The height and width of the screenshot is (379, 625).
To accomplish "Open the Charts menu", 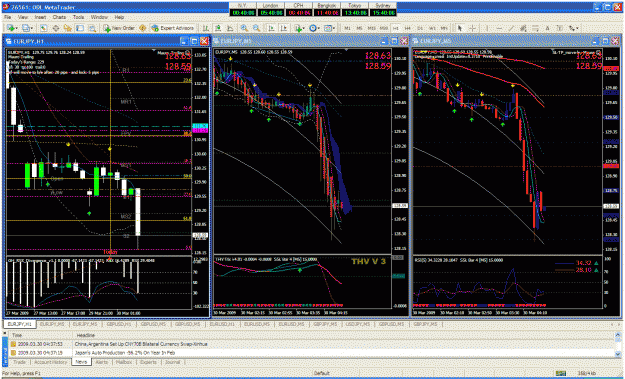I will (x=59, y=17).
